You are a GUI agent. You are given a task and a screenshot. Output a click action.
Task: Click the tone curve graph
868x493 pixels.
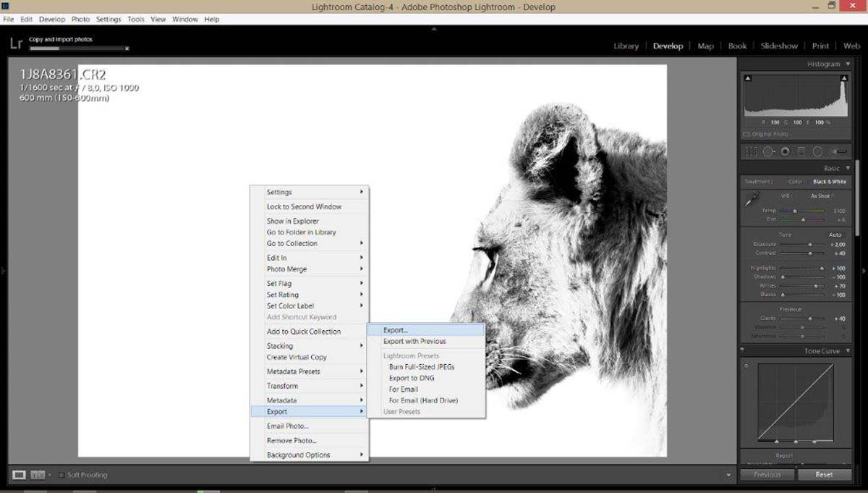point(796,402)
